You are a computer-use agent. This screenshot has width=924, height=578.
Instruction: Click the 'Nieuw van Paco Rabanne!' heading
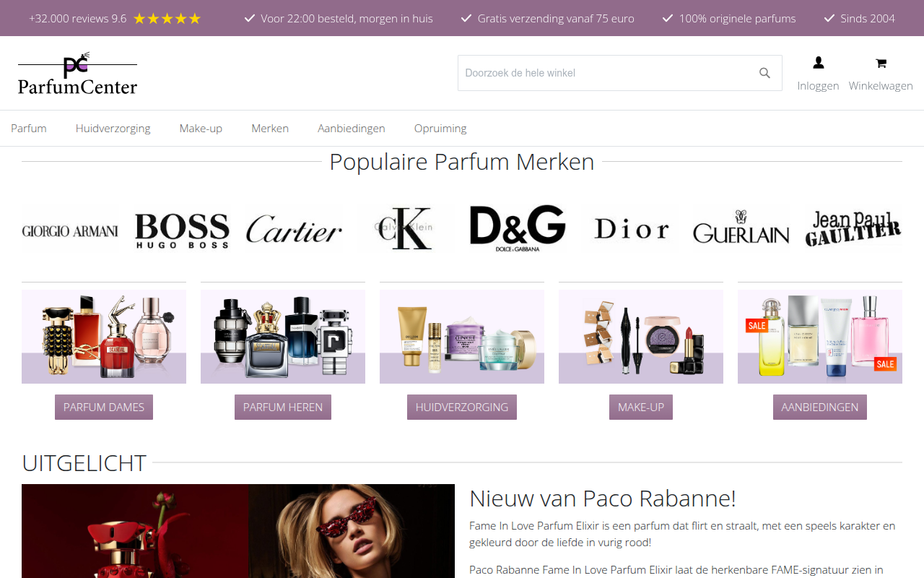[x=603, y=499]
